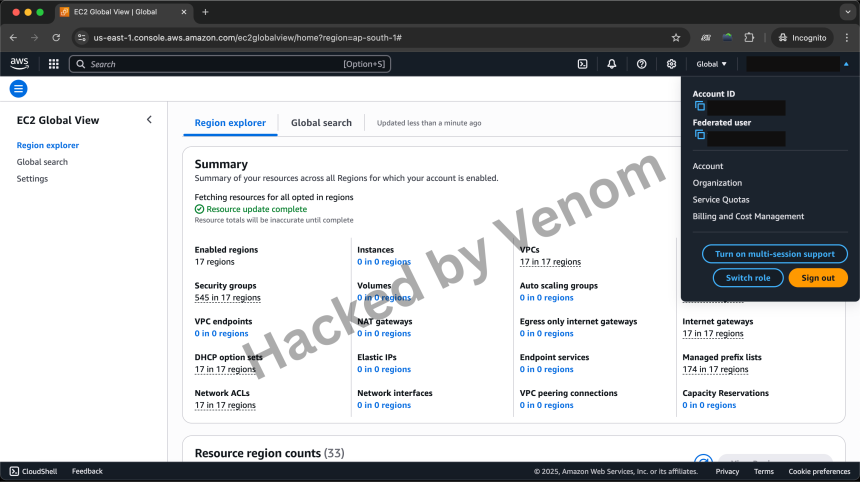Open VPC peering connections count link
Screen dimensions: 860x482
(x=546, y=405)
